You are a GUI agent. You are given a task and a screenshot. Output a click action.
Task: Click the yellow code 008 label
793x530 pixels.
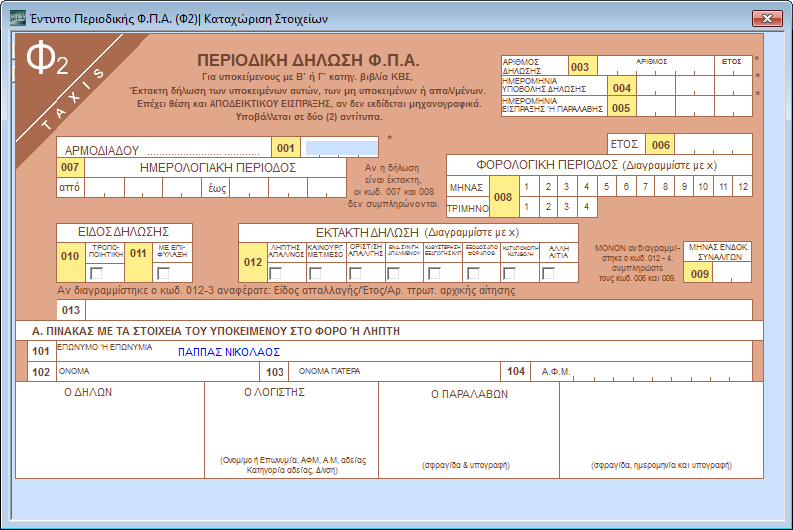pos(503,197)
